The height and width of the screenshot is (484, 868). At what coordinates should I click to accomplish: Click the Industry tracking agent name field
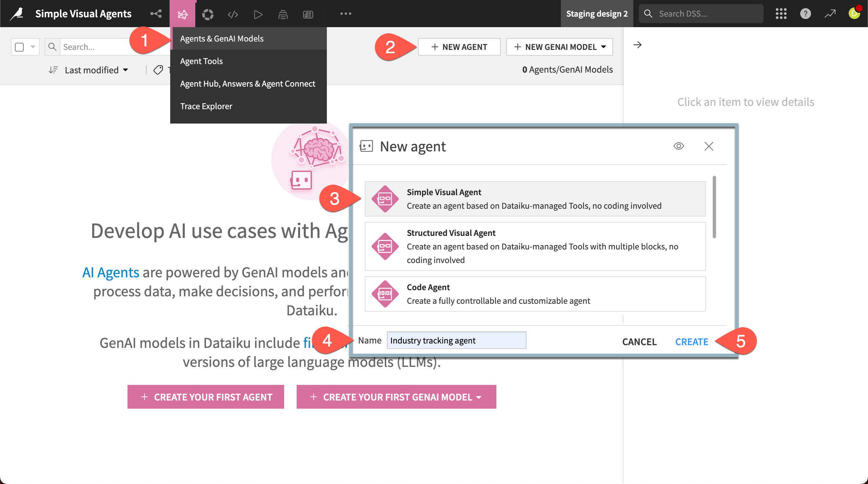click(x=456, y=340)
